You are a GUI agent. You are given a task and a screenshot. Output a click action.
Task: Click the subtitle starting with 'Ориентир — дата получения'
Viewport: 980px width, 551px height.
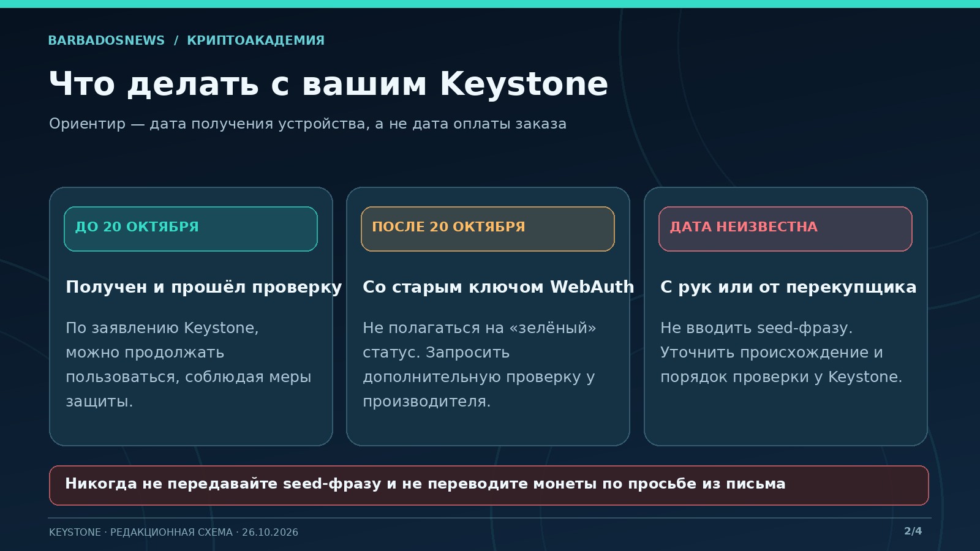[307, 124]
